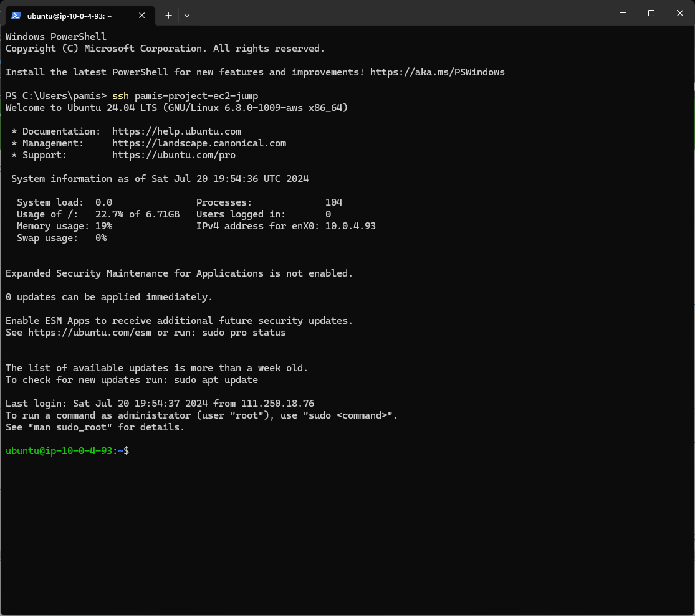Click the 'sudo pro status' text

[x=244, y=333]
